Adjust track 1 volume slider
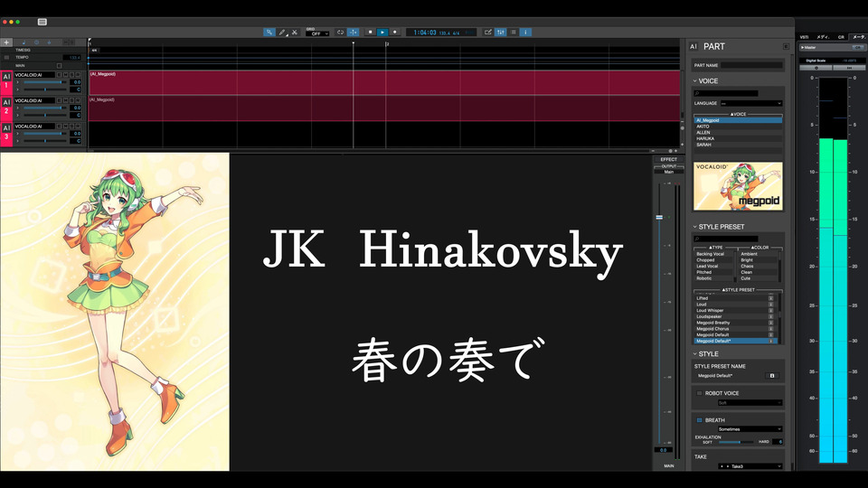Viewport: 868px width, 488px height. coord(45,82)
